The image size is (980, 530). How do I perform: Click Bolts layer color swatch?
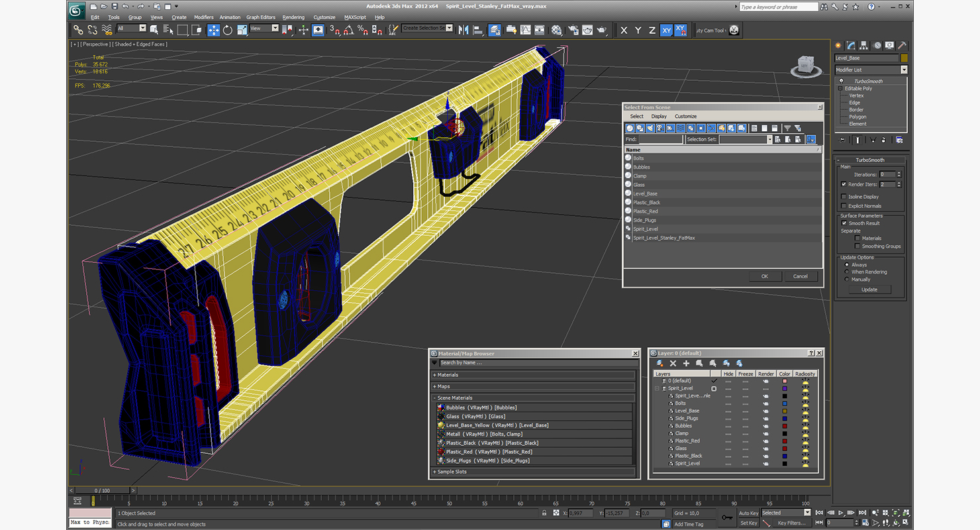click(785, 403)
